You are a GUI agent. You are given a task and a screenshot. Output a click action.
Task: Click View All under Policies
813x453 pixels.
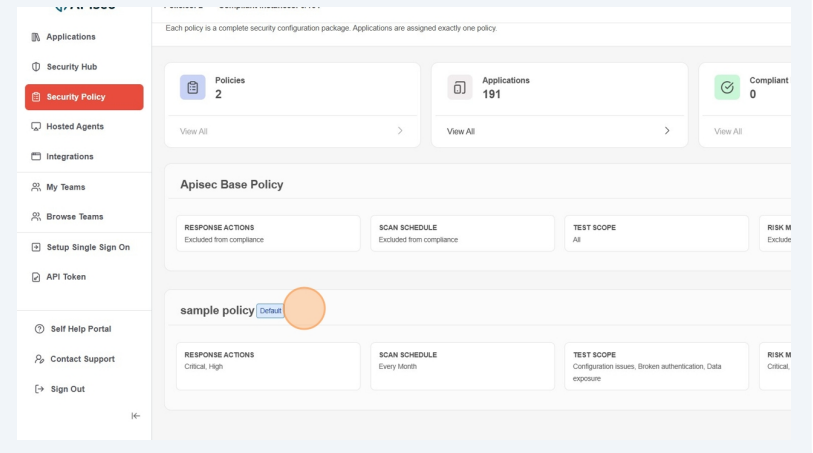coord(194,131)
